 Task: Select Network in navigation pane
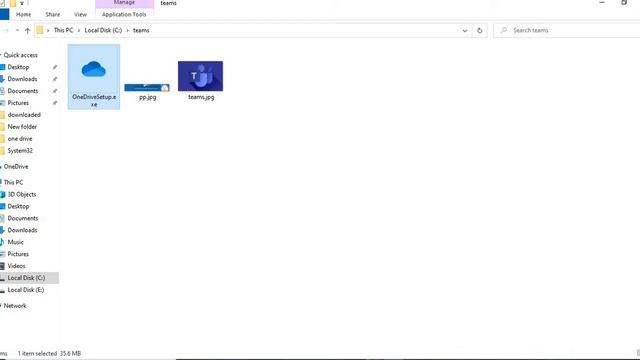[15, 306]
